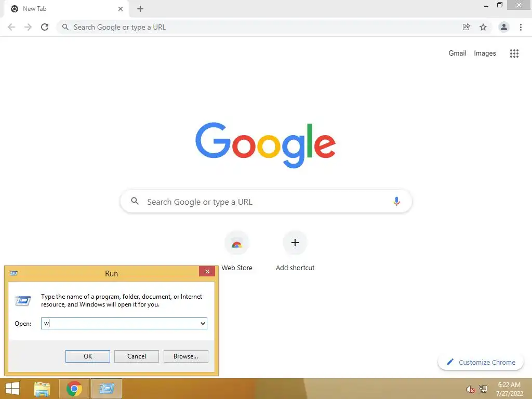Click the taskbar clock showing 6:22 AM
This screenshot has width=532, height=399.
(509, 389)
